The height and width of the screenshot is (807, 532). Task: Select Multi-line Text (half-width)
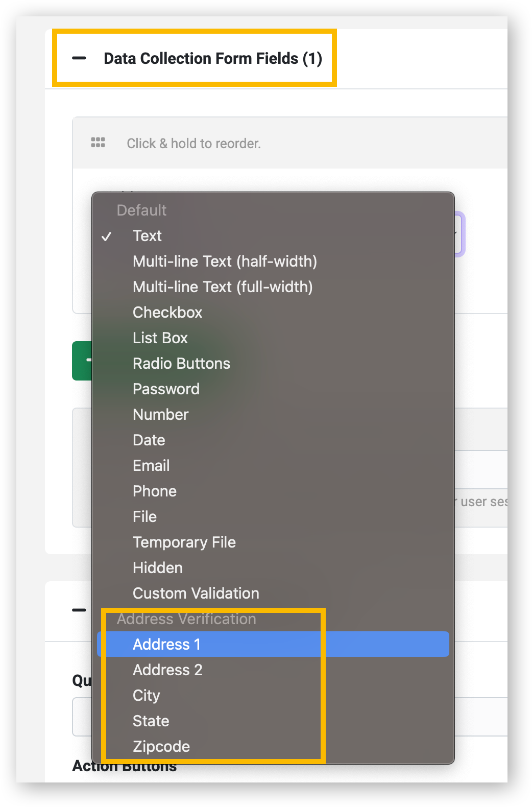[225, 261]
